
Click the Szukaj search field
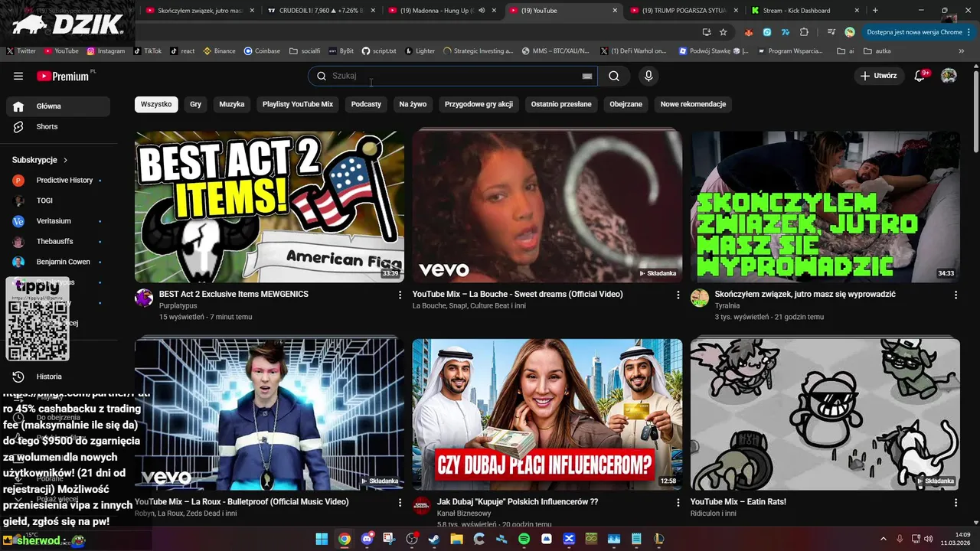tap(452, 76)
